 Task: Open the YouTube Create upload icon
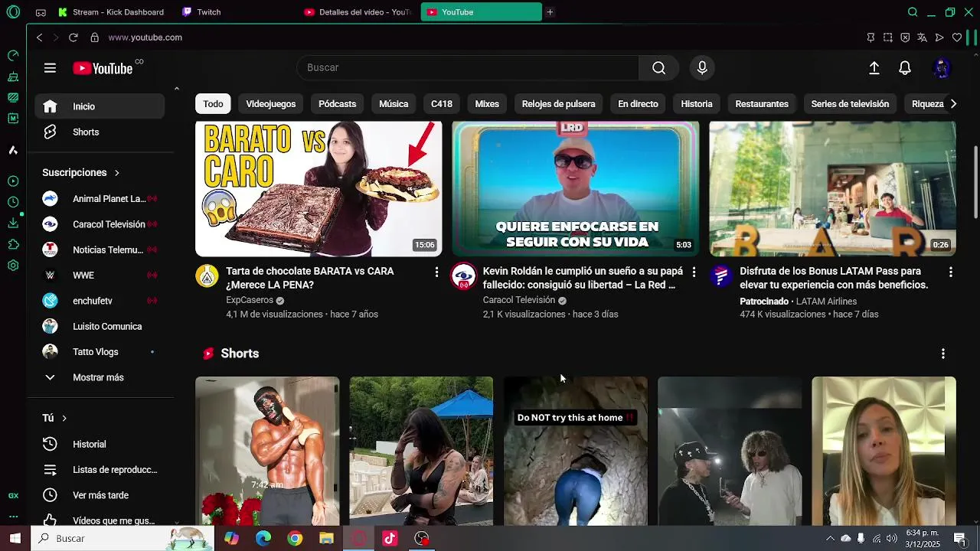pyautogui.click(x=874, y=68)
